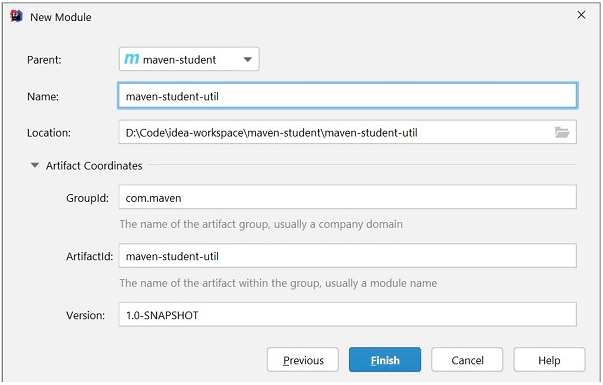603x385 pixels.
Task: Click the Finish button
Action: (x=385, y=360)
